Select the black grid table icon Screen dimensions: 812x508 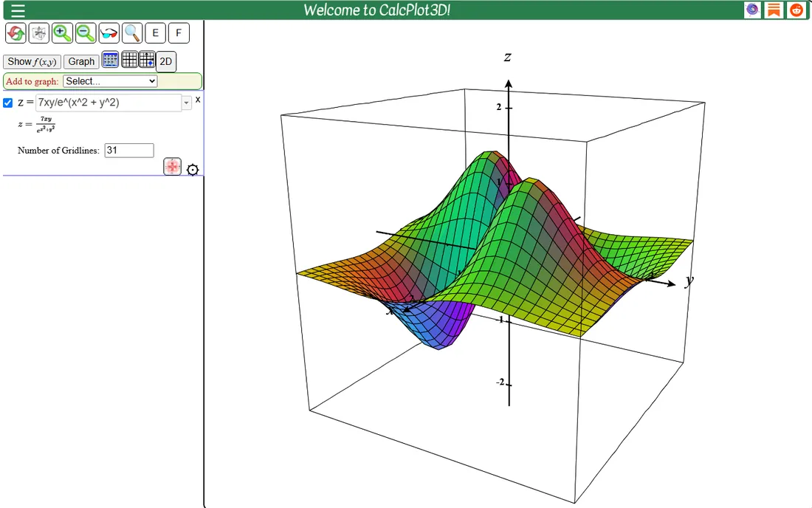pos(129,60)
